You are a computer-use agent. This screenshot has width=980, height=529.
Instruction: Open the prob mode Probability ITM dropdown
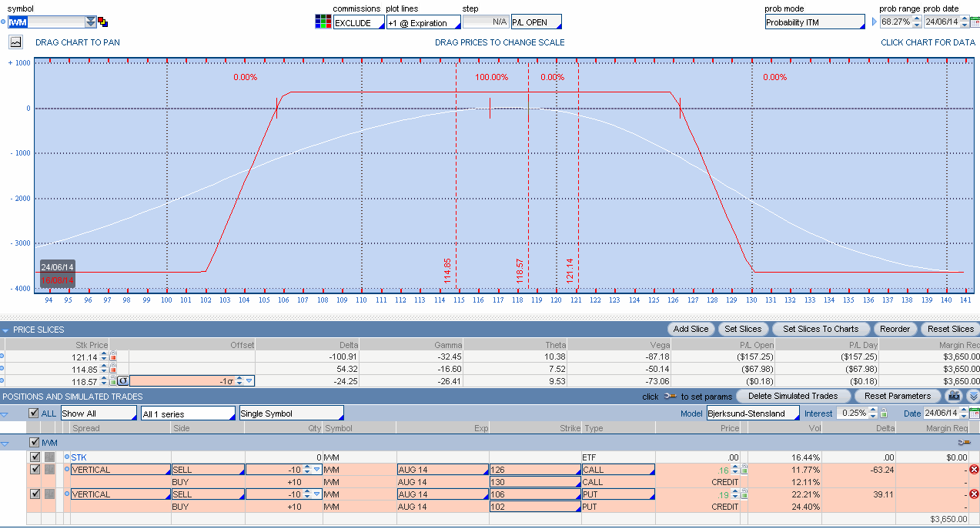coord(814,23)
